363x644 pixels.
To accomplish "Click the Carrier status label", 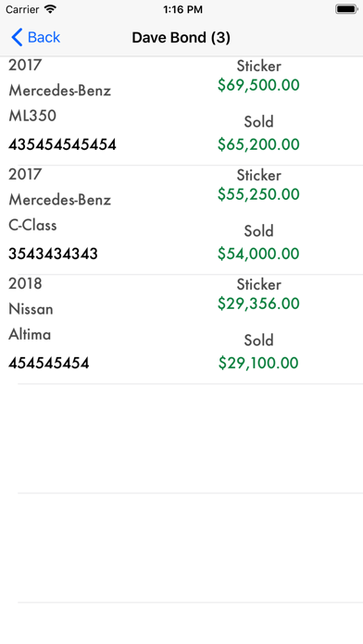I will coord(22,9).
